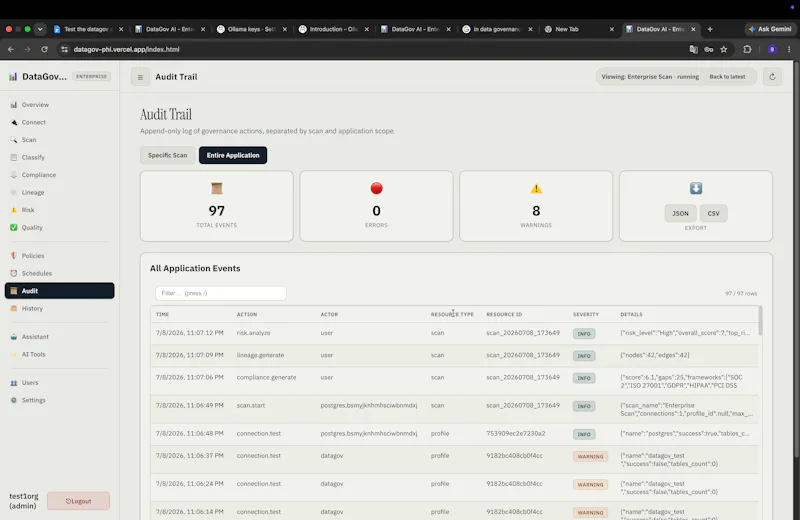Click the INFO badge in risk.analyze row
The height and width of the screenshot is (520, 800).
tap(584, 334)
